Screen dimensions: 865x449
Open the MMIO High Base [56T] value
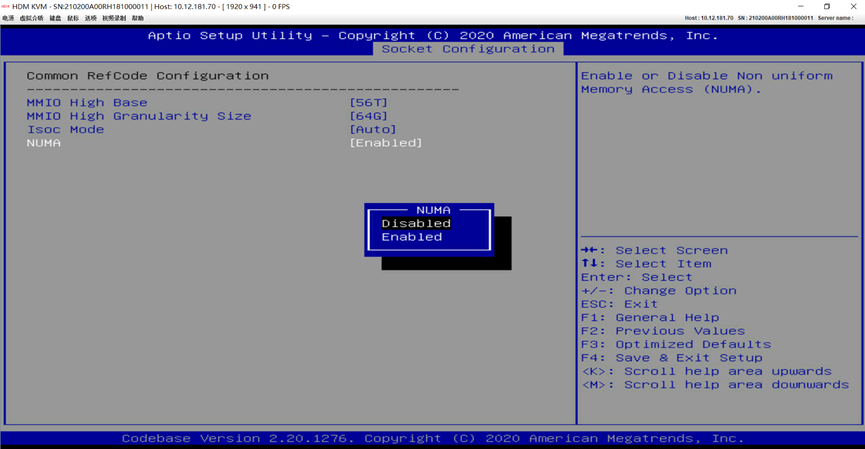click(x=369, y=103)
